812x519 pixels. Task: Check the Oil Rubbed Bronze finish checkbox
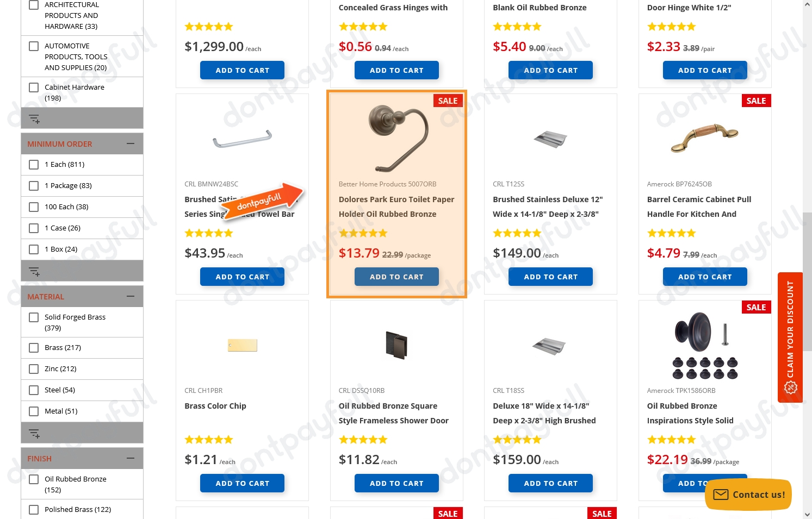pyautogui.click(x=33, y=479)
